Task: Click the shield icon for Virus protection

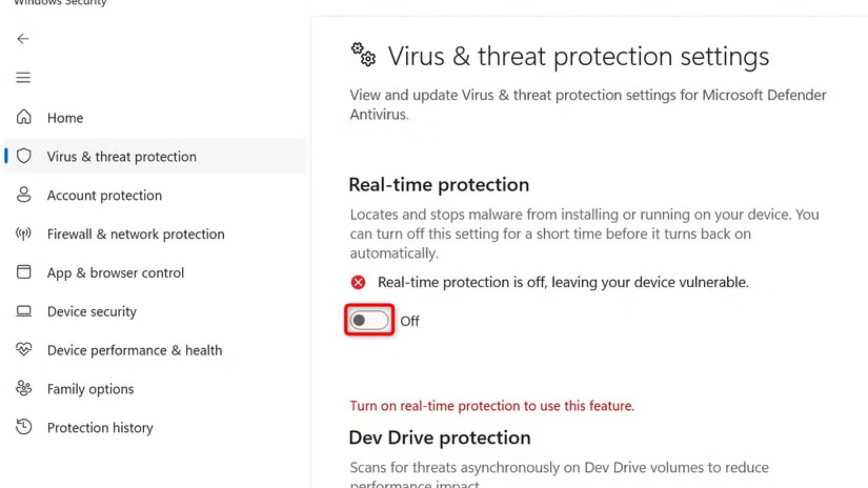Action: tap(24, 156)
